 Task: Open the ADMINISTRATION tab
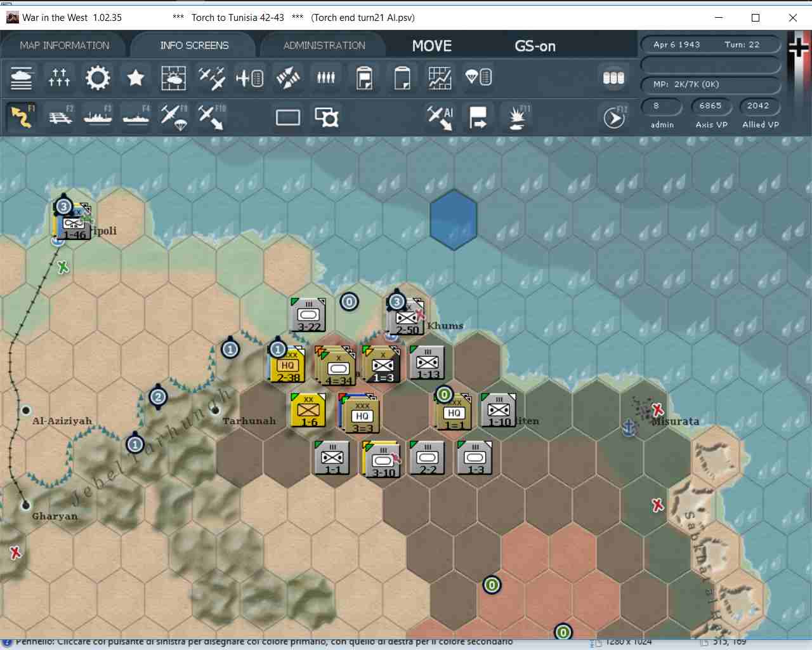[x=324, y=46]
